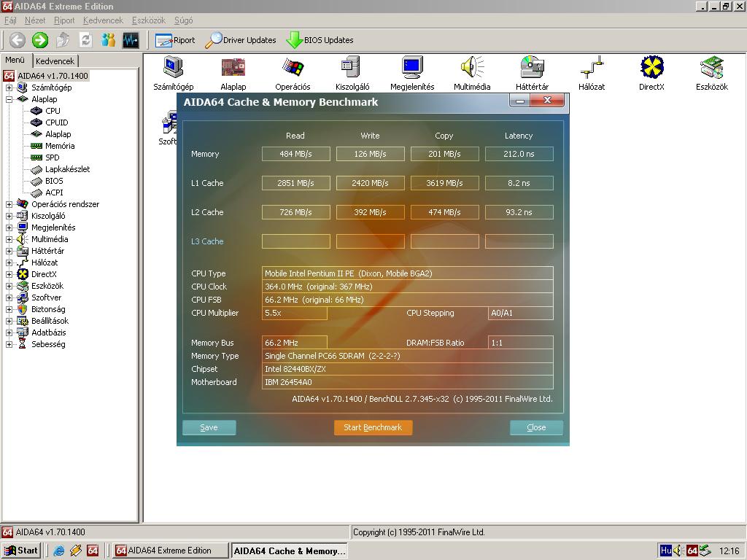This screenshot has height=560, width=747.
Task: Switch to the Menü tab
Action: (x=15, y=60)
